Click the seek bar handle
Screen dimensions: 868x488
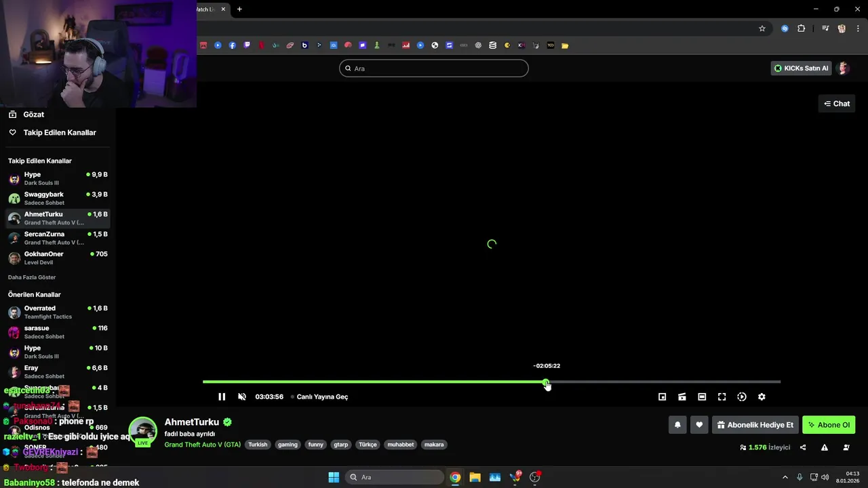546,382
